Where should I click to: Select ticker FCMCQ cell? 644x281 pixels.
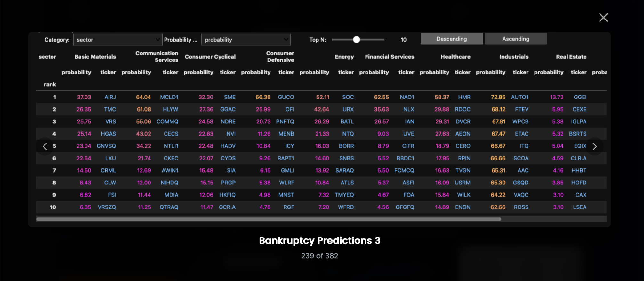click(404, 171)
